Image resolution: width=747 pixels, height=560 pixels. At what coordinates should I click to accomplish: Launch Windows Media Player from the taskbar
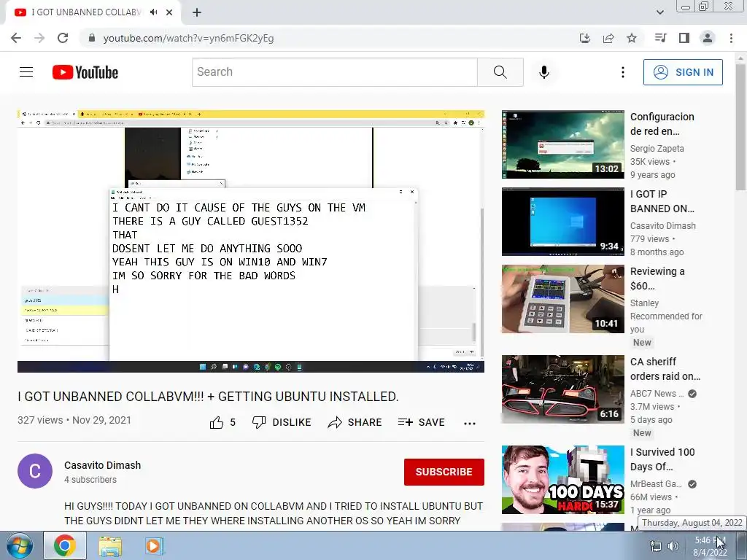[x=154, y=545]
